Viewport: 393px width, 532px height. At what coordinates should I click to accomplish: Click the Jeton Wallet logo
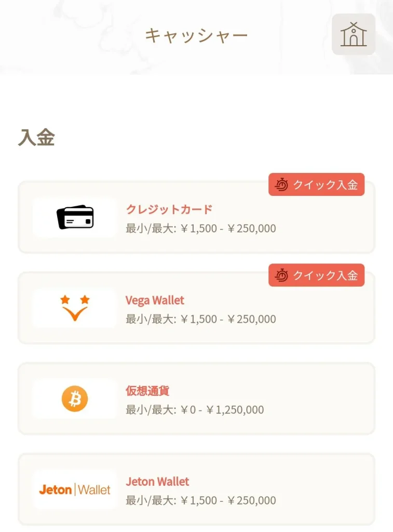pyautogui.click(x=75, y=489)
